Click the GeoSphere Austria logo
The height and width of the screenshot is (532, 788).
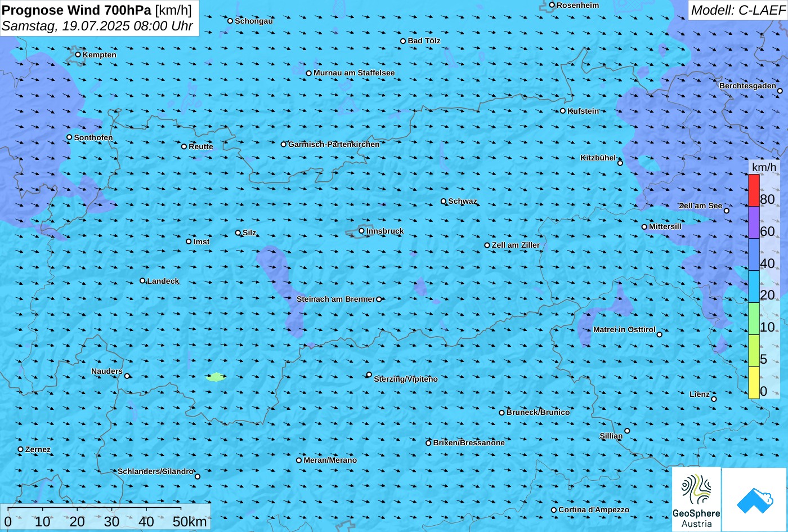pos(696,500)
